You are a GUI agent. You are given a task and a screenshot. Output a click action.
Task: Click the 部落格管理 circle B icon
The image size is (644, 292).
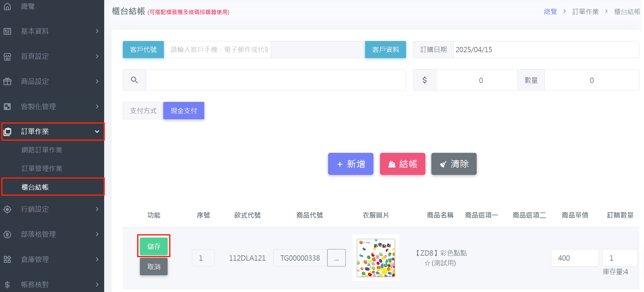(x=7, y=234)
